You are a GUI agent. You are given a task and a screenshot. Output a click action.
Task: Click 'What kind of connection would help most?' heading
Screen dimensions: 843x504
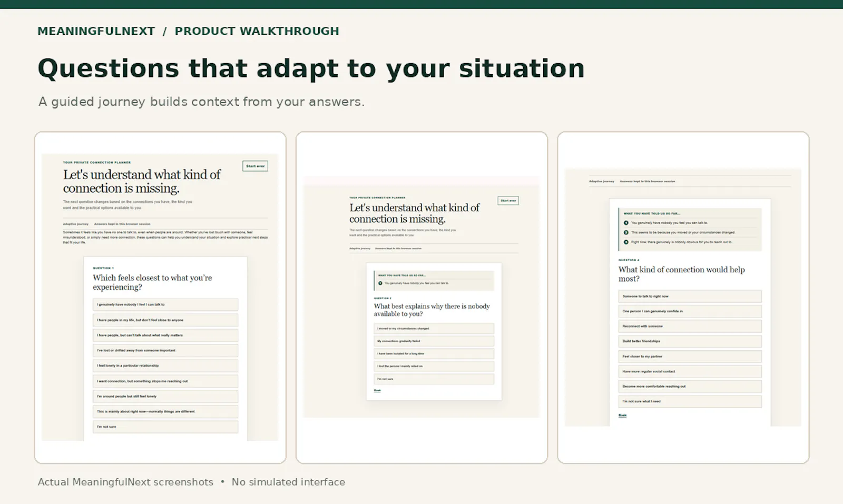pos(682,274)
